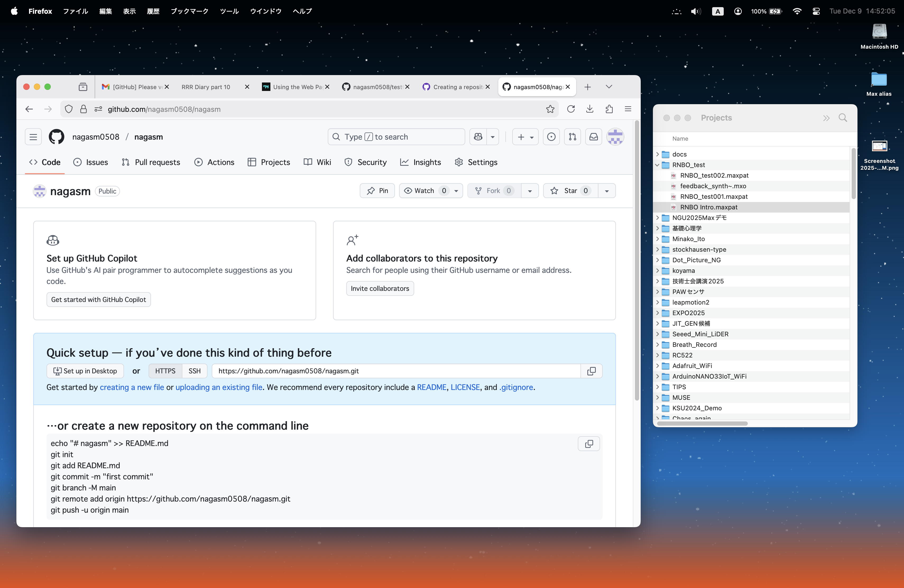The width and height of the screenshot is (904, 588).
Task: Open the GitHub Copilot chat icon
Action: coord(478,137)
